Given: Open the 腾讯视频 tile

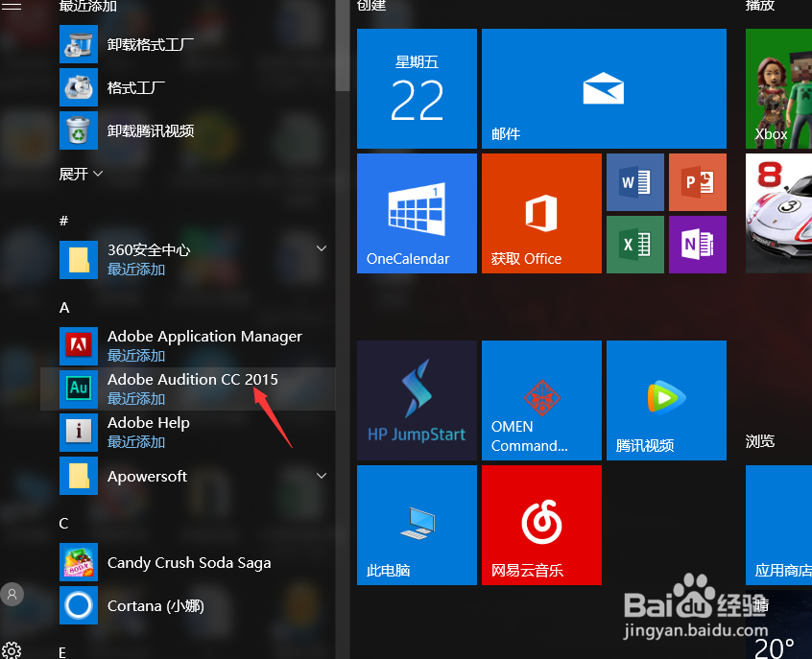Looking at the screenshot, I should (x=666, y=400).
